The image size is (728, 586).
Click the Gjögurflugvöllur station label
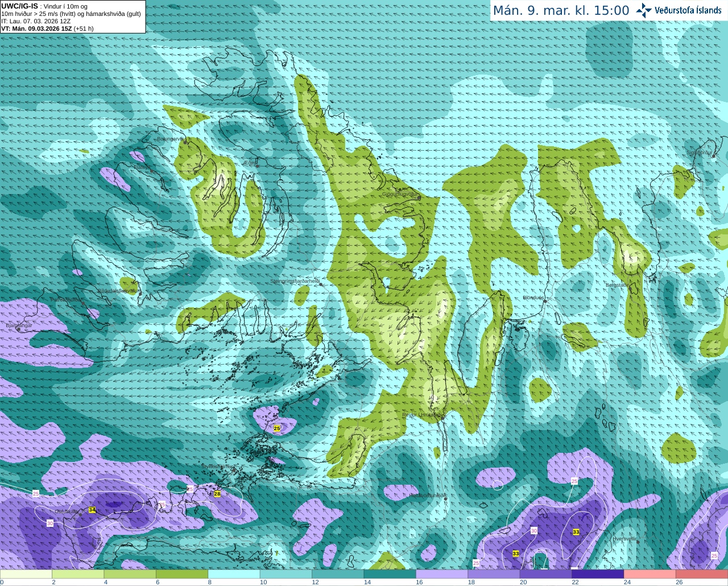tap(400, 194)
